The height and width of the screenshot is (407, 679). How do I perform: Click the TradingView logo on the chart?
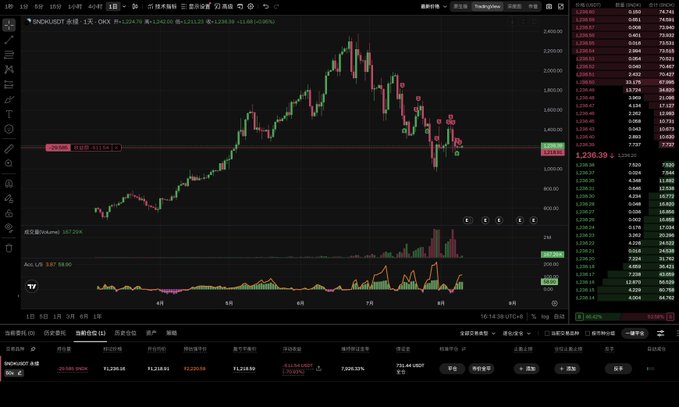point(32,287)
